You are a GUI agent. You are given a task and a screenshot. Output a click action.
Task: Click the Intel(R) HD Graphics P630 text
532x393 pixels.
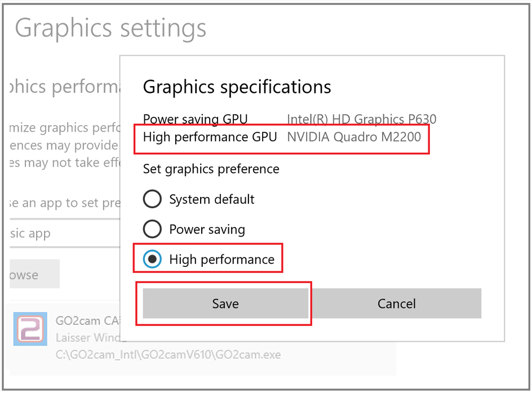click(x=361, y=119)
